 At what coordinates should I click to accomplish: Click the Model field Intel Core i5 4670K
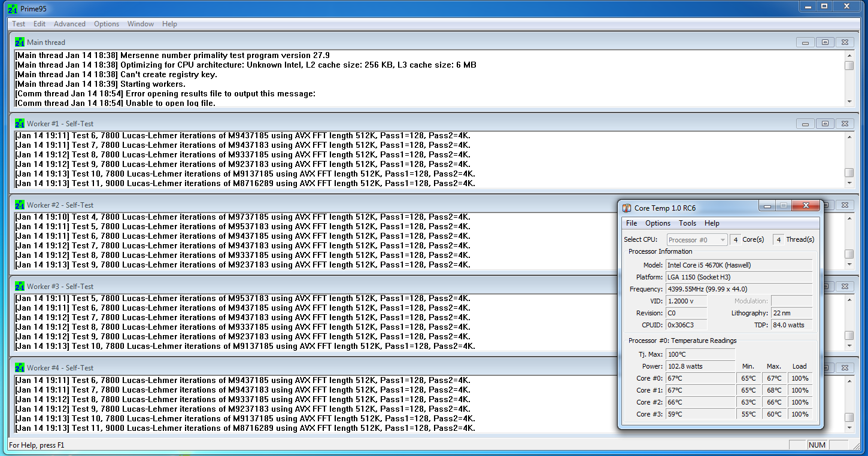coord(739,265)
